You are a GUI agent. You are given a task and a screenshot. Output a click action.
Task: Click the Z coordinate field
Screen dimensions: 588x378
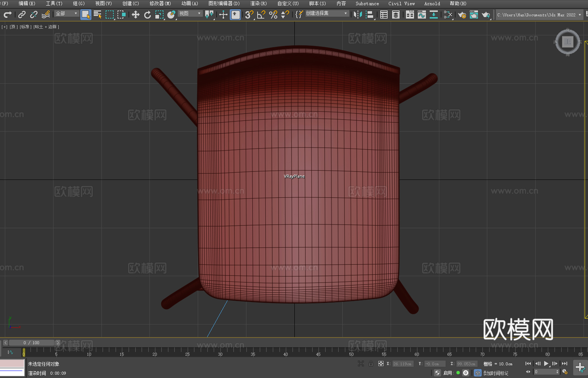pyautogui.click(x=466, y=364)
